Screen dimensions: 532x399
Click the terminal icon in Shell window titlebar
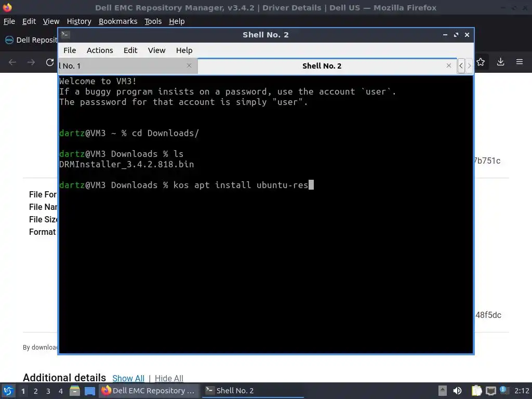(65, 34)
